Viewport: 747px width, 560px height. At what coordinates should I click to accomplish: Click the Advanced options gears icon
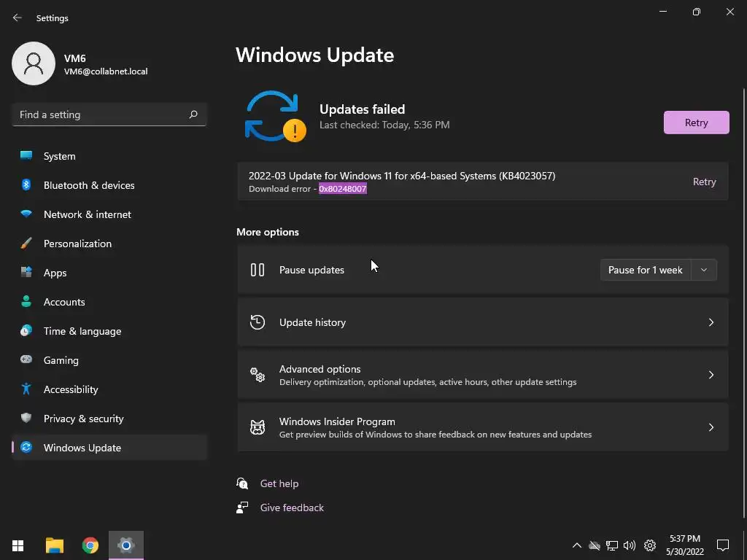pos(258,375)
